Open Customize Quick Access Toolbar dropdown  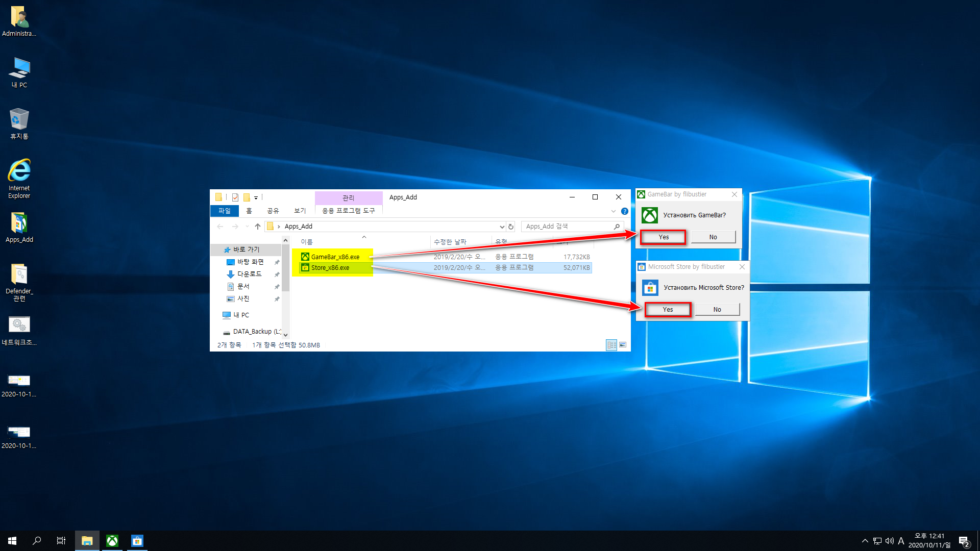click(256, 197)
